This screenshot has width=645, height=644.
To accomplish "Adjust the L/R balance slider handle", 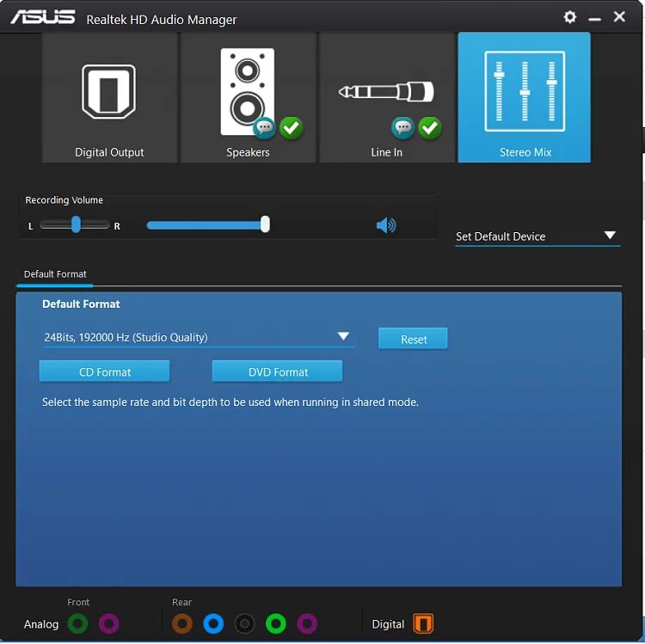I will (x=76, y=224).
